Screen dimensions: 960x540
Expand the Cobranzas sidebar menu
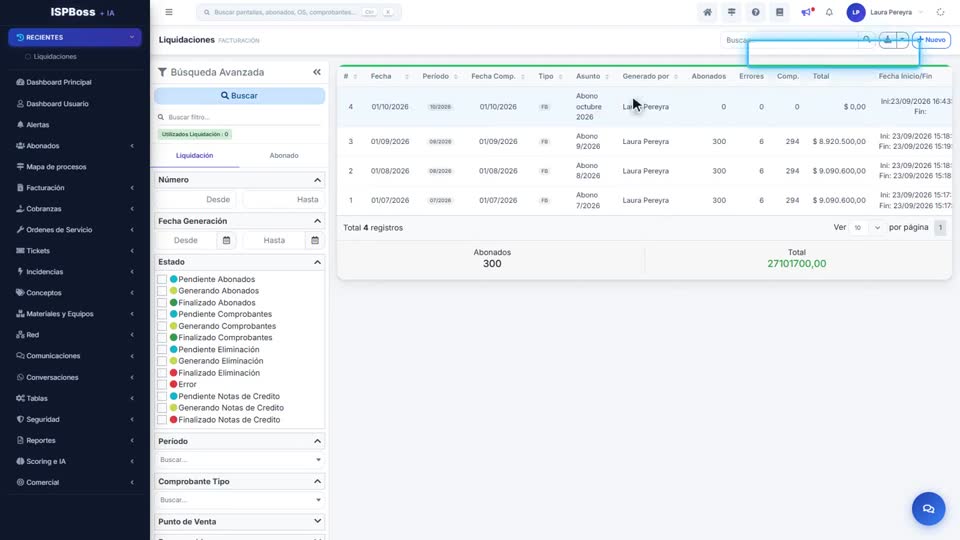[75, 209]
